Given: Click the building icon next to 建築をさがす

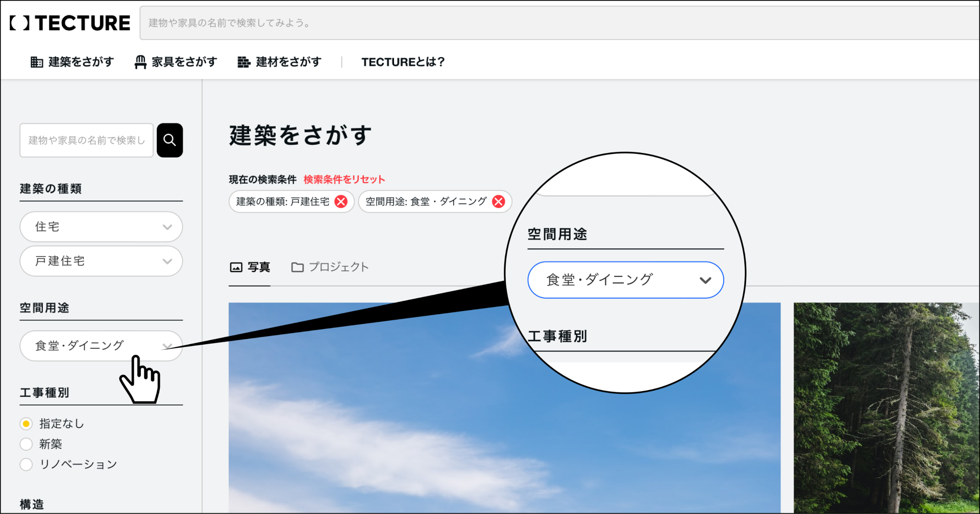Looking at the screenshot, I should [x=36, y=62].
